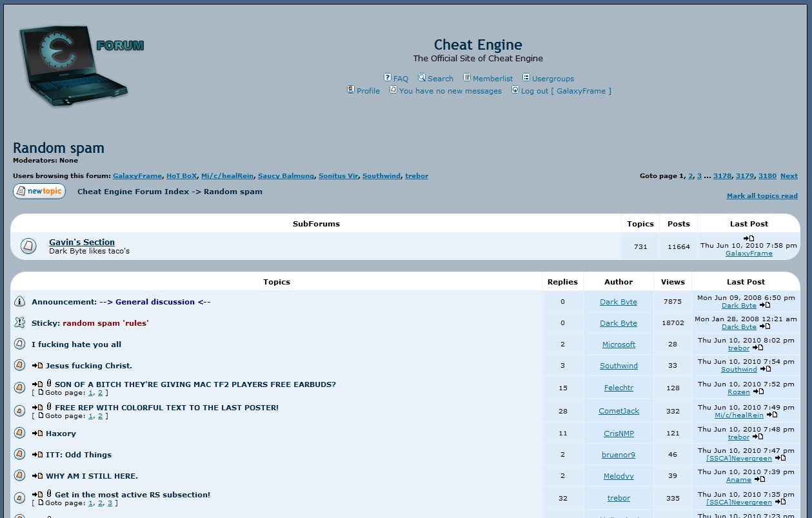This screenshot has height=518, width=812.
Task: Click the Log out icon
Action: (x=515, y=90)
